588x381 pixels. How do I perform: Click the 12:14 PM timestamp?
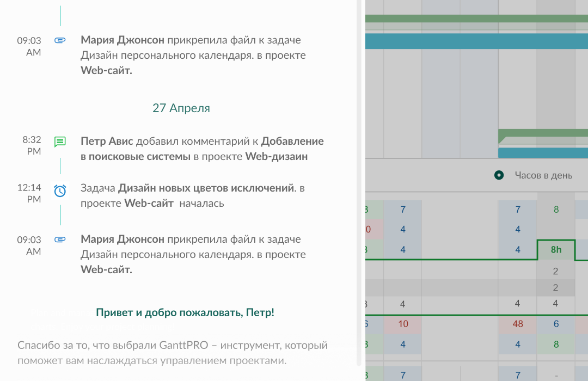coord(29,194)
